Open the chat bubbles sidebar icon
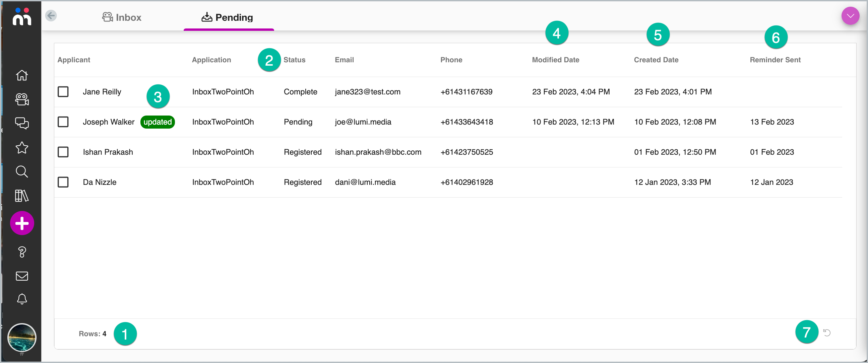 [x=22, y=123]
